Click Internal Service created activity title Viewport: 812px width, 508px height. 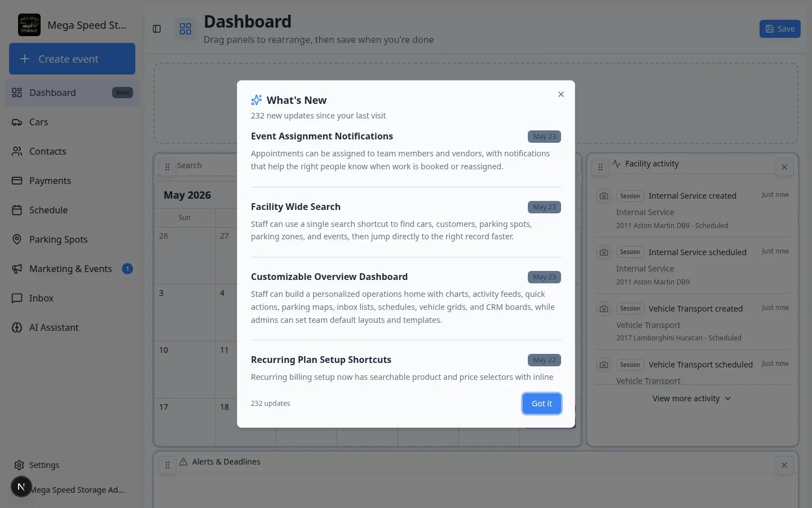click(x=692, y=196)
